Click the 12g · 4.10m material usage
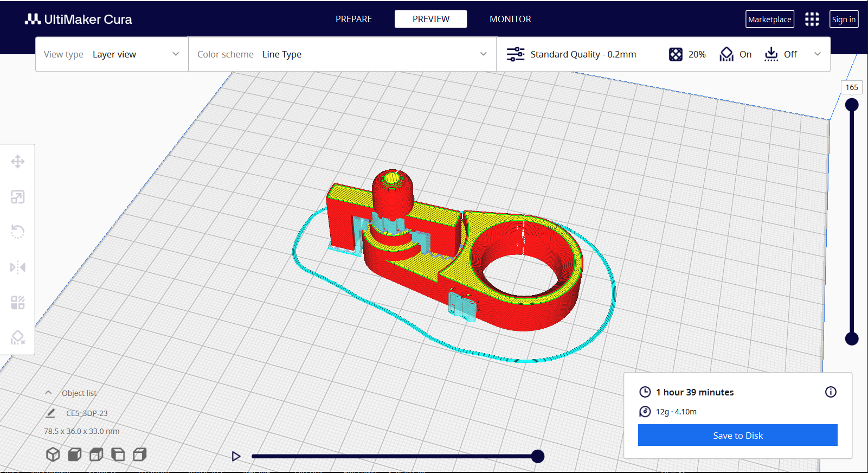Image resolution: width=868 pixels, height=473 pixels. tap(676, 412)
